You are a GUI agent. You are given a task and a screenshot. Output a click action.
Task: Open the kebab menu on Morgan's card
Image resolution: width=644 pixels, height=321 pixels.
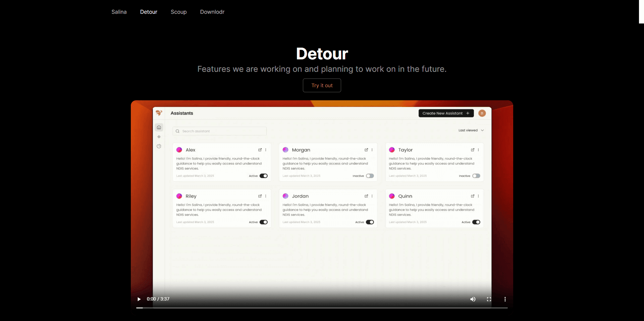point(372,150)
